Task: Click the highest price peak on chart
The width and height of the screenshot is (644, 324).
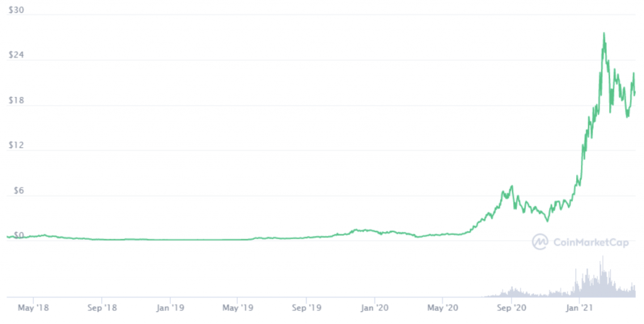Action: pyautogui.click(x=604, y=34)
